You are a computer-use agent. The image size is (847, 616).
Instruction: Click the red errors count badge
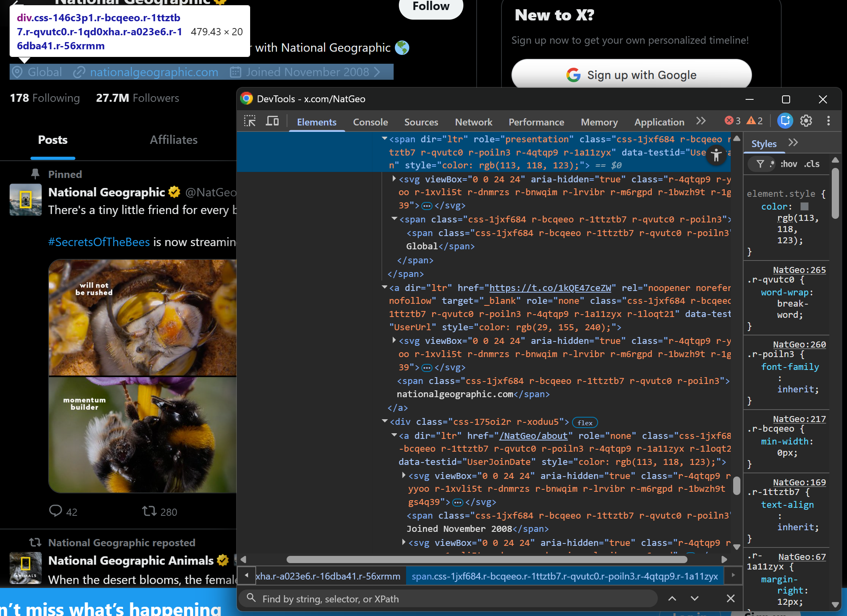732,121
